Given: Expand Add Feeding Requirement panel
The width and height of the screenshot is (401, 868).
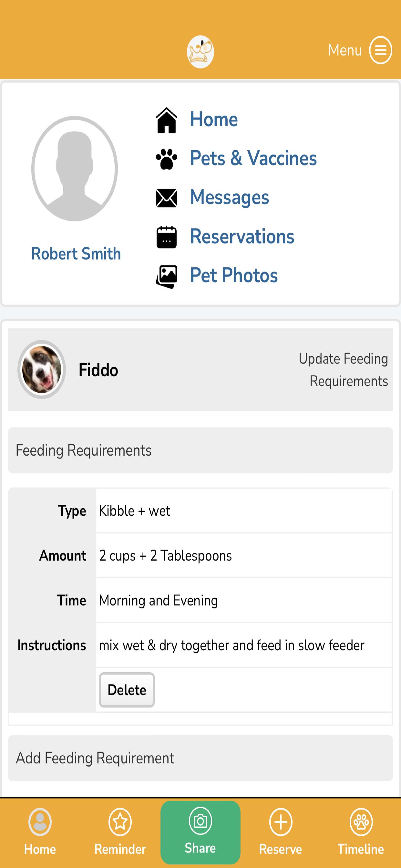Looking at the screenshot, I should tap(200, 758).
